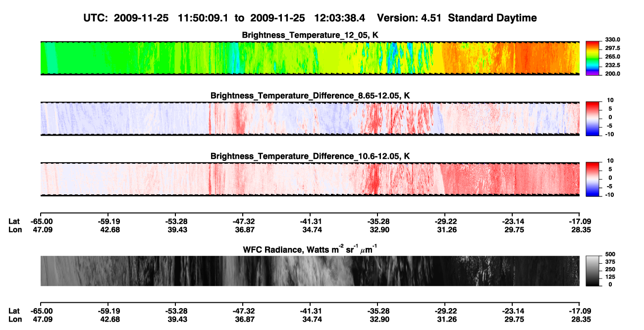
Task: Click the 10 label on the 8.65-12.05 colorbar
Action: (611, 100)
